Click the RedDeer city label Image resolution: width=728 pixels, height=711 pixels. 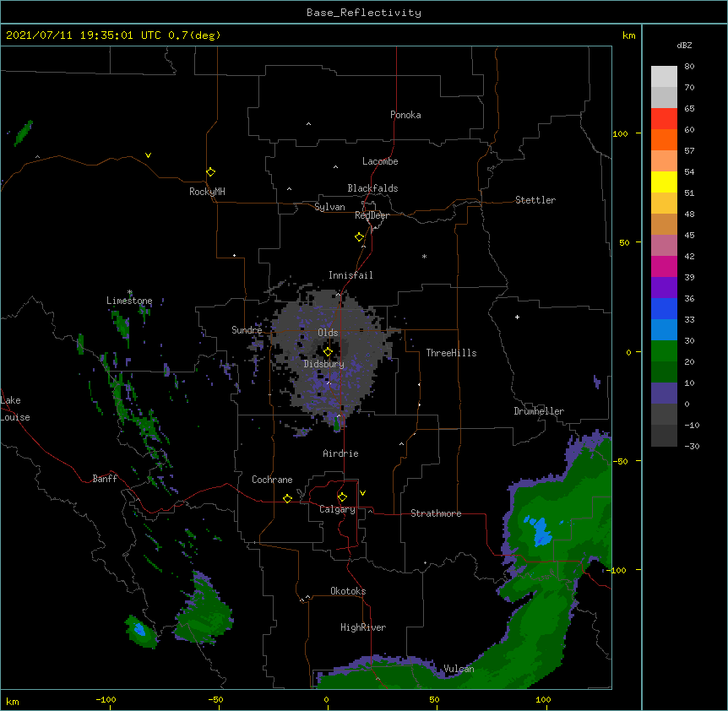(x=372, y=215)
